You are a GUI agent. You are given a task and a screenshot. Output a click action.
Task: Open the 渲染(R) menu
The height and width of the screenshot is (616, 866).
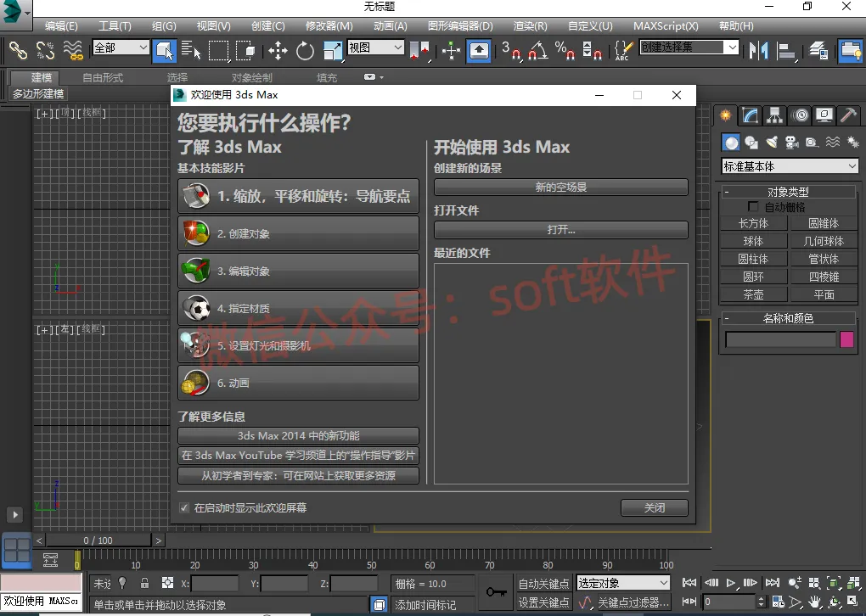tap(530, 26)
